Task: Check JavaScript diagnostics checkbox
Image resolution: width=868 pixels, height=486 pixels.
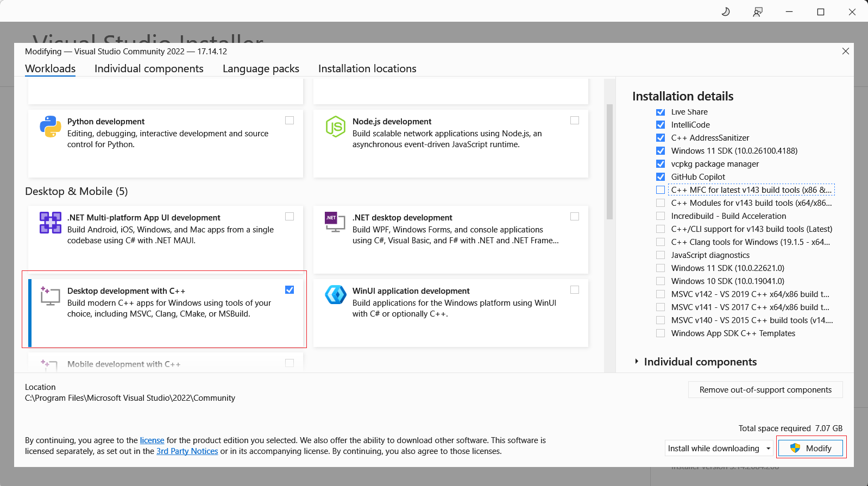Action: click(661, 255)
